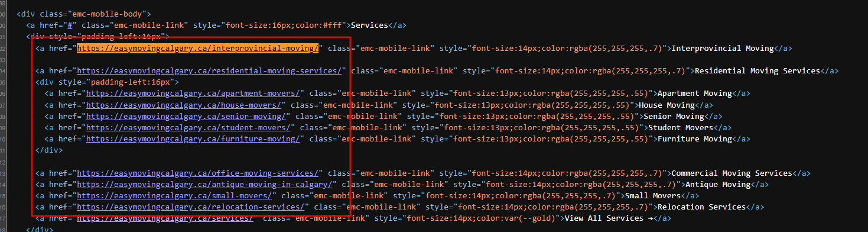Open the antique-moving-in-calgary URL
The height and width of the screenshot is (232, 868).
(x=205, y=184)
